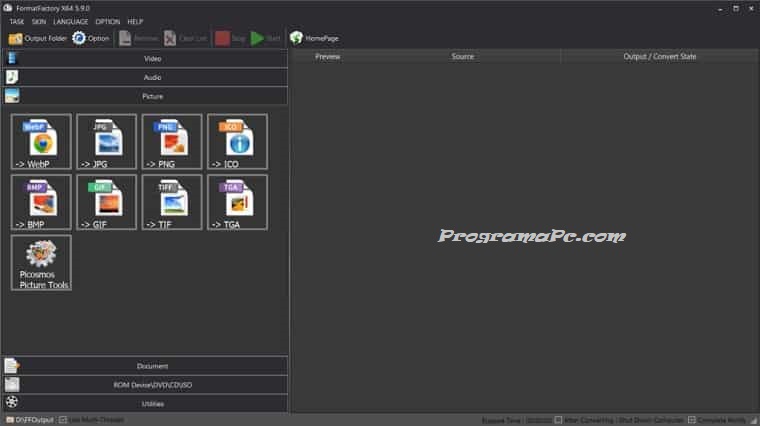Click the Preview column header
Screen dimensions: 760x426
click(328, 57)
